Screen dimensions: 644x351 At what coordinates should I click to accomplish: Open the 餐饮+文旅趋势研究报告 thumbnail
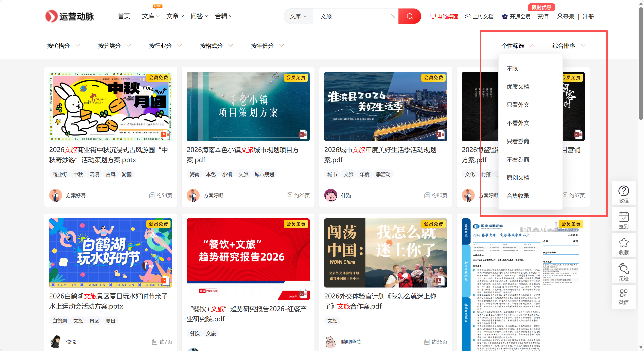pos(248,259)
